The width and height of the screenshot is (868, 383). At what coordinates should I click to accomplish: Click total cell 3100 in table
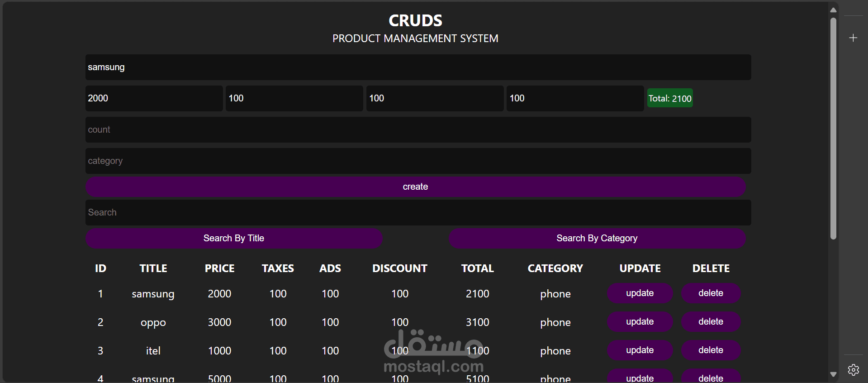[478, 322]
